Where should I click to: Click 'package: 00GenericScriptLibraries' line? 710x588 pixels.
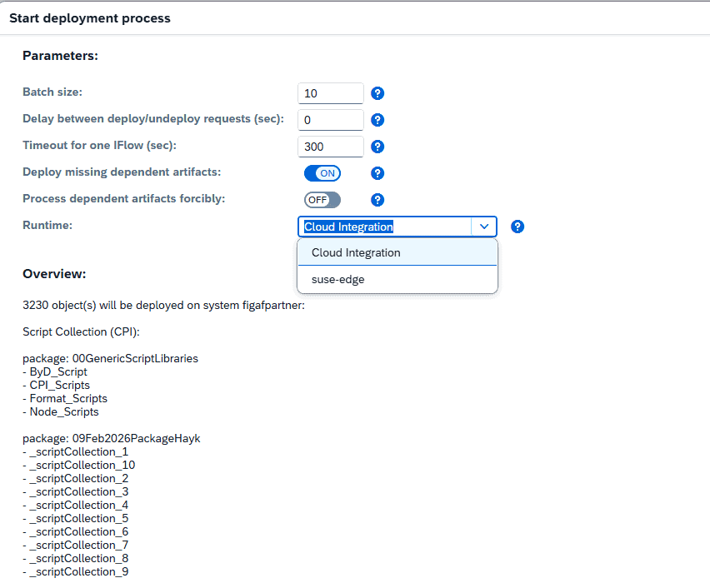(x=111, y=358)
